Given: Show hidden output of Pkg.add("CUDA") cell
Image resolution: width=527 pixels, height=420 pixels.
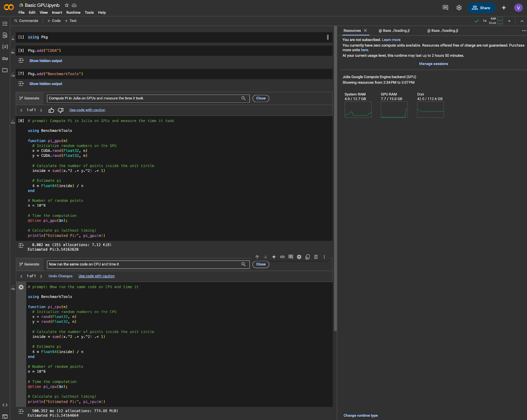Looking at the screenshot, I should tap(45, 61).
